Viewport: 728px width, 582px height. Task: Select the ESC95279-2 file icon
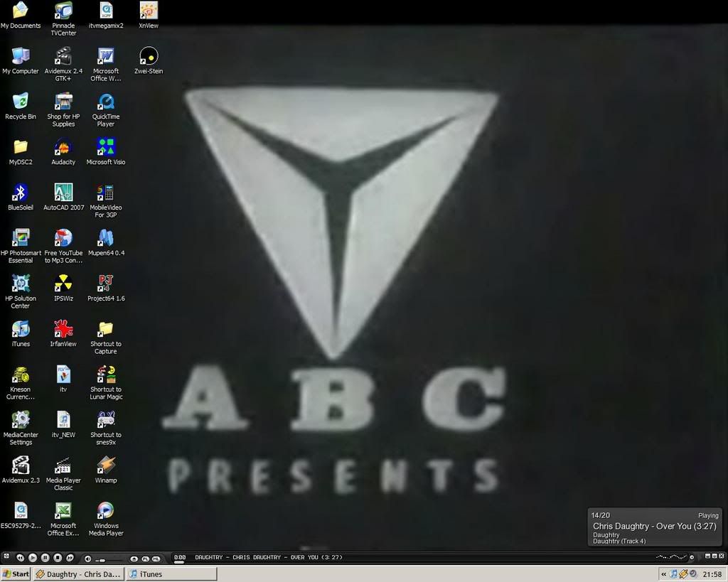[21, 515]
